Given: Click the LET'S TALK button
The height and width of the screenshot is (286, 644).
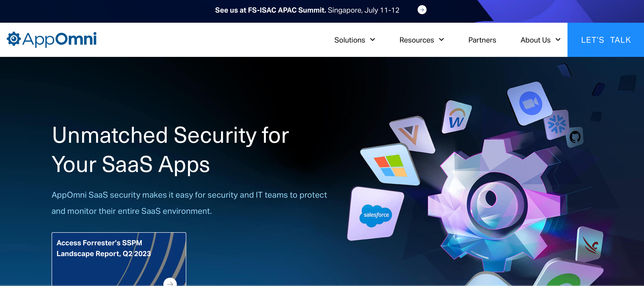Looking at the screenshot, I should (x=605, y=40).
